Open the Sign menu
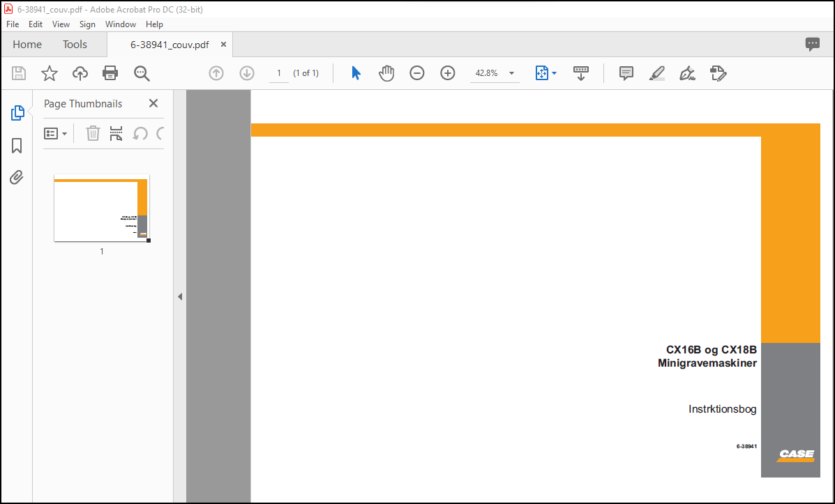 coord(87,24)
